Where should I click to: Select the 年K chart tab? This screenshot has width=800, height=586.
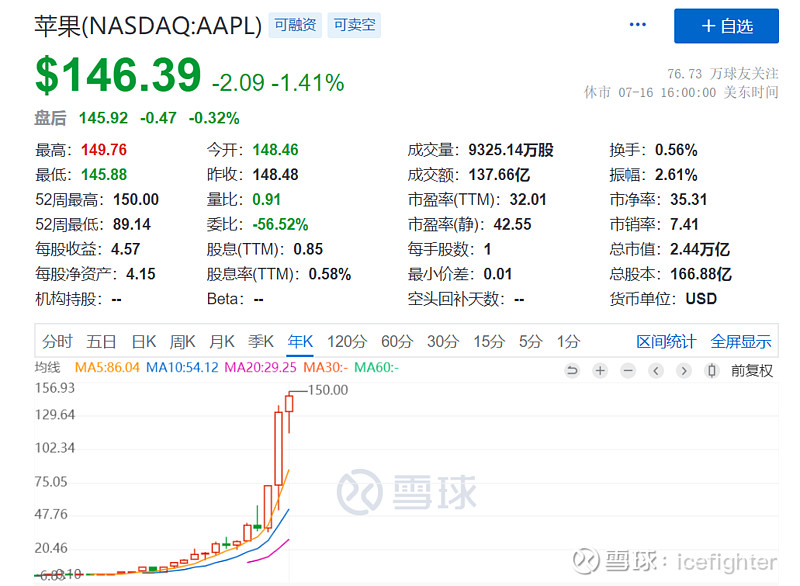[300, 341]
